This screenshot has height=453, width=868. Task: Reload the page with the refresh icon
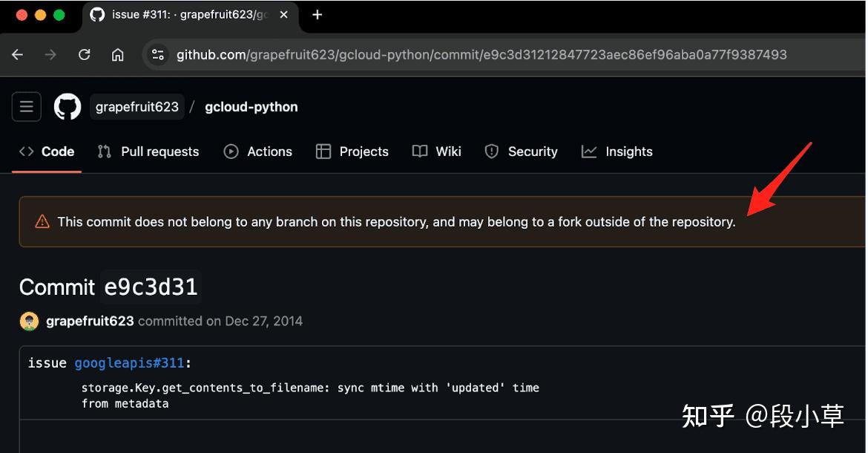tap(84, 54)
